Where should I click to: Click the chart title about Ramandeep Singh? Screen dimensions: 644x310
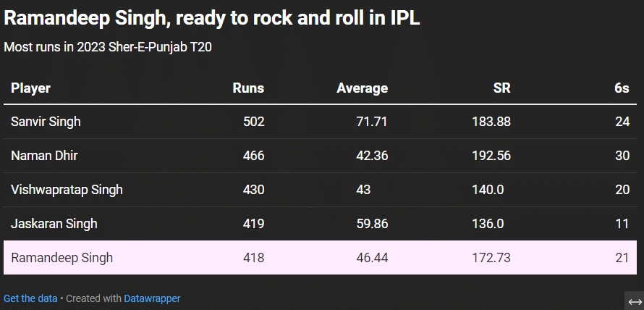[212, 19]
